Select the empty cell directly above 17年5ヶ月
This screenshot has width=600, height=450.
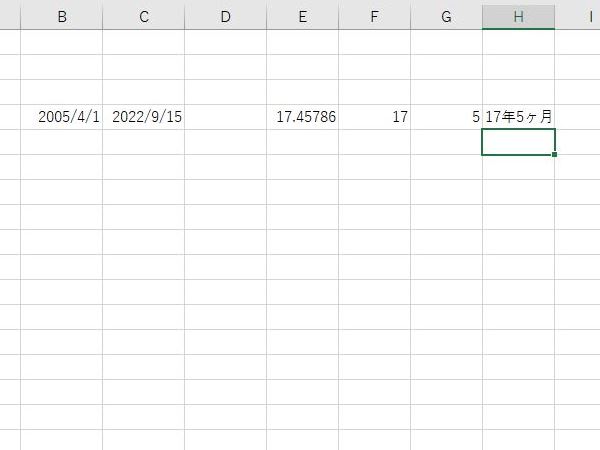tap(518, 92)
